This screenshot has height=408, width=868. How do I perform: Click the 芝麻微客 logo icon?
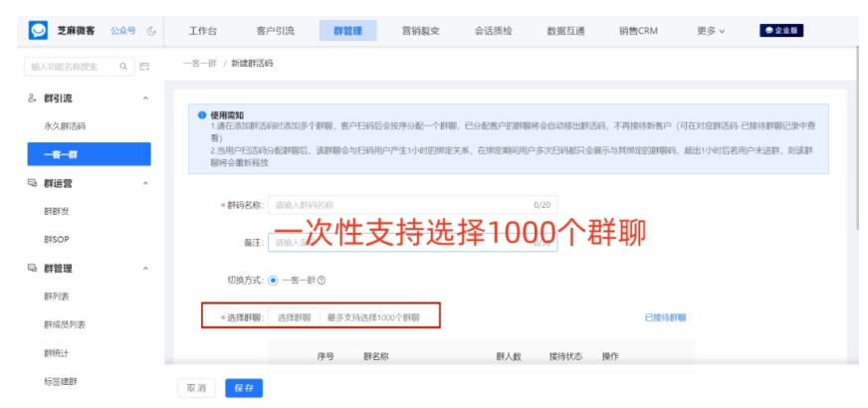click(38, 31)
